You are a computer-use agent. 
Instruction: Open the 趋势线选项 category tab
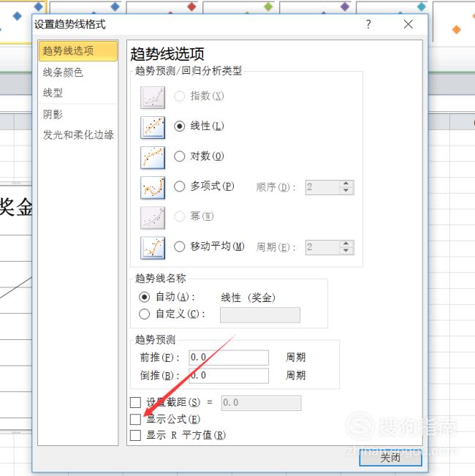[x=78, y=51]
